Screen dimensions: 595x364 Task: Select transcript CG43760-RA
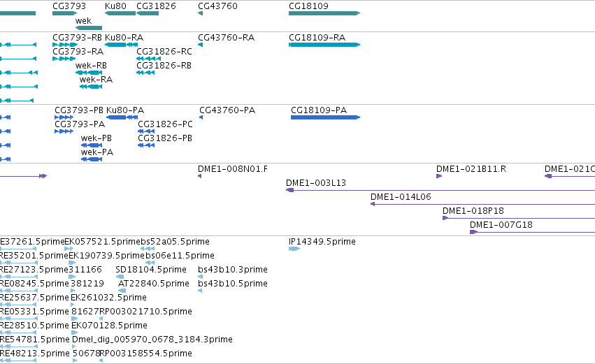(226, 38)
